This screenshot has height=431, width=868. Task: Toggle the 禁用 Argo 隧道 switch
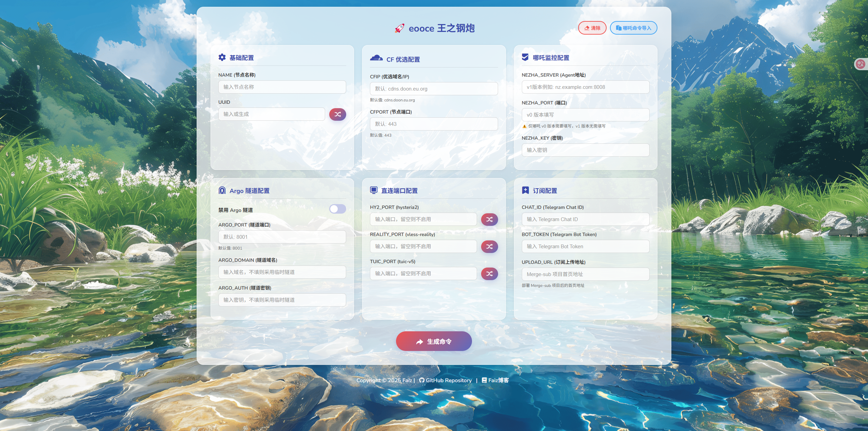click(x=337, y=209)
